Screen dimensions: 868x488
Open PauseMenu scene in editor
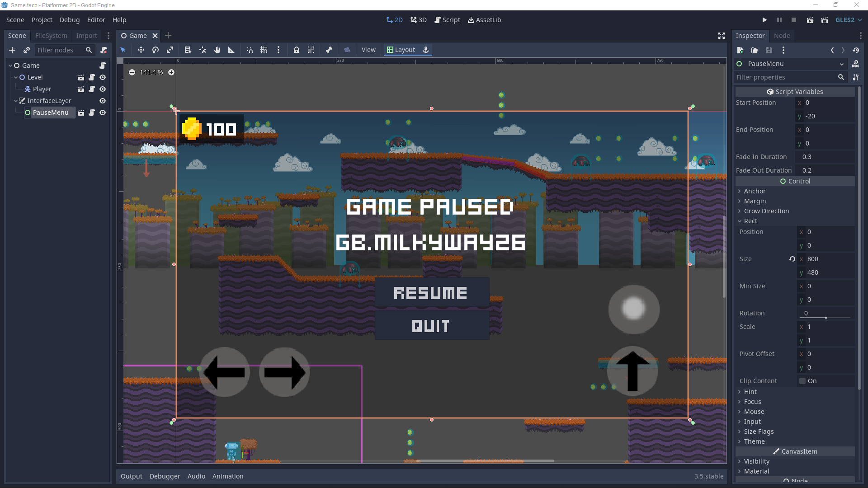[x=81, y=113]
